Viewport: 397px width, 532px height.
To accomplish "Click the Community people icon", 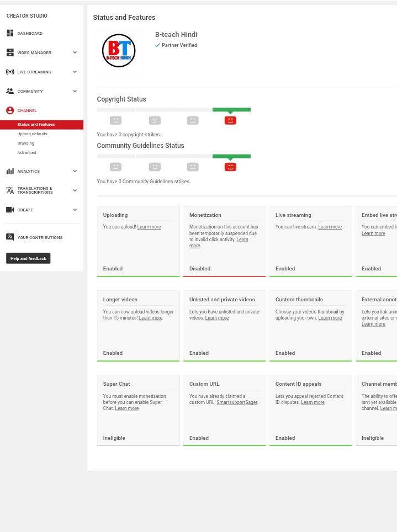I will pyautogui.click(x=10, y=91).
